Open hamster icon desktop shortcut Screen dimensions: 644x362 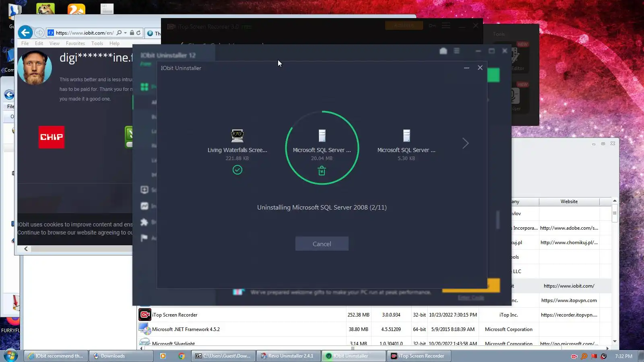point(45,8)
